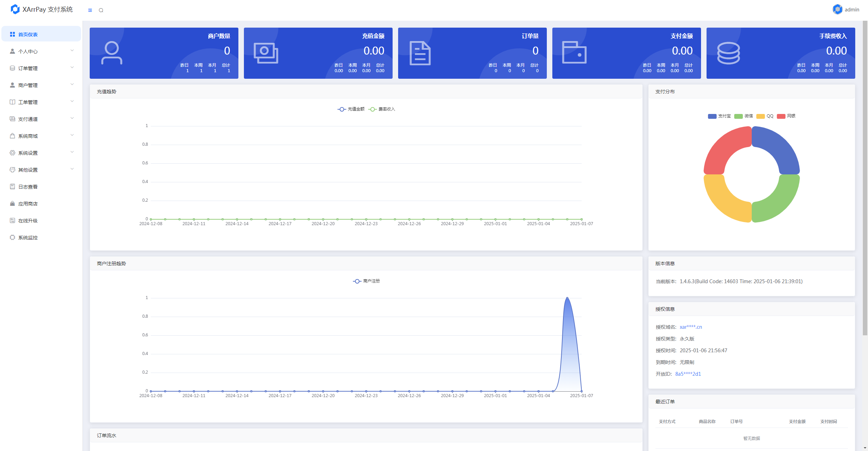Click the 应用商店 store icon

12,204
